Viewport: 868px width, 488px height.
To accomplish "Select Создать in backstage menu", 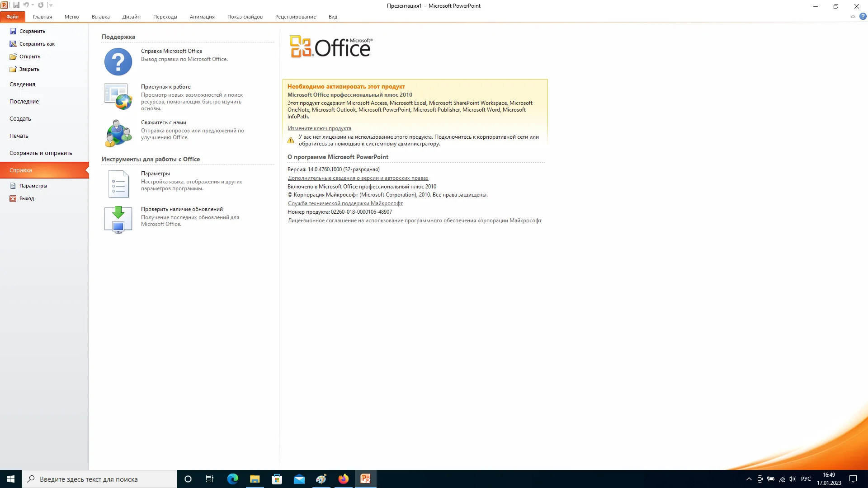I will [x=44, y=119].
